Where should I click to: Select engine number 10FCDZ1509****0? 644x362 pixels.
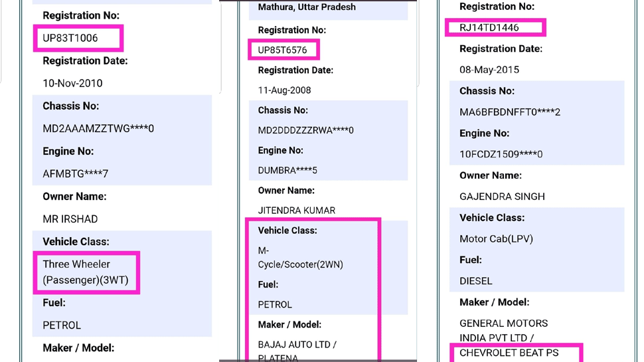coord(501,154)
